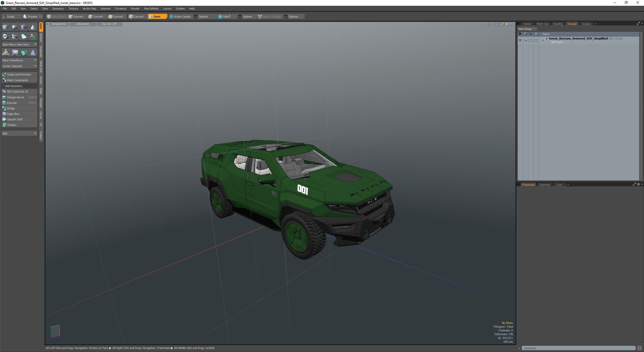Click the Presets button
The width and height of the screenshot is (644, 352).
point(32,17)
